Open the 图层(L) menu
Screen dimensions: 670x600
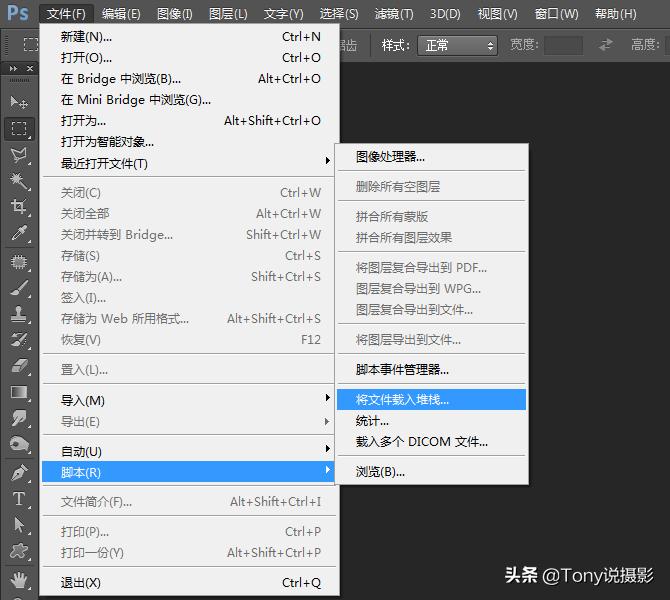click(228, 14)
